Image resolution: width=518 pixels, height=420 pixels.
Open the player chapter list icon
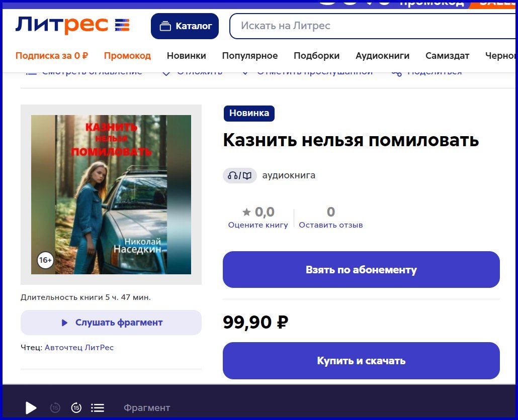(98, 408)
